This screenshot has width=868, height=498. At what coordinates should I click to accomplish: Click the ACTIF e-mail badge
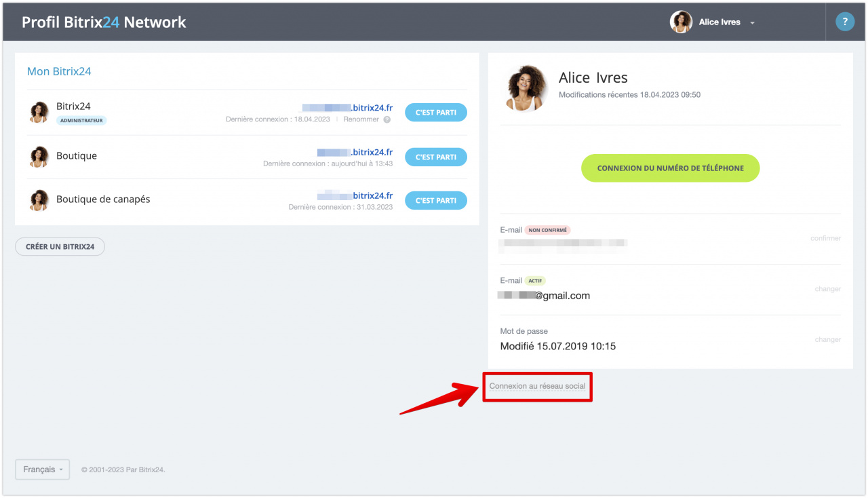535,281
